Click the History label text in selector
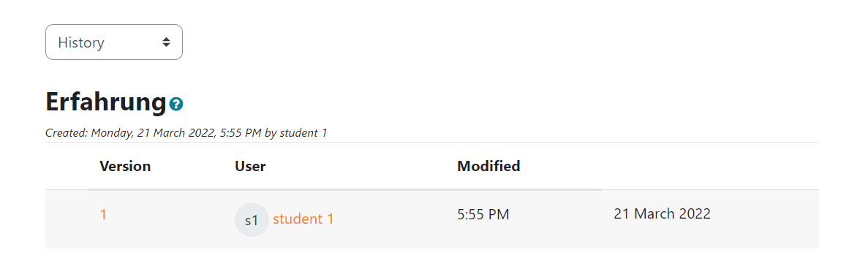The image size is (868, 280). (x=81, y=42)
